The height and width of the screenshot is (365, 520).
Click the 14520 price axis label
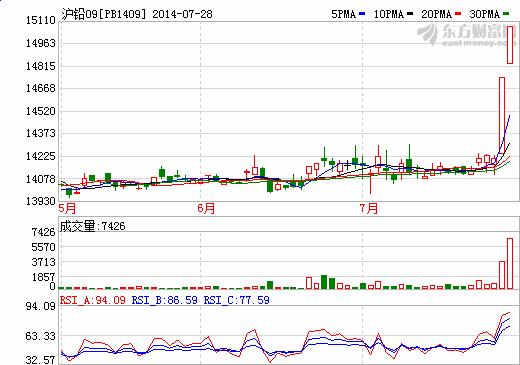pyautogui.click(x=41, y=111)
